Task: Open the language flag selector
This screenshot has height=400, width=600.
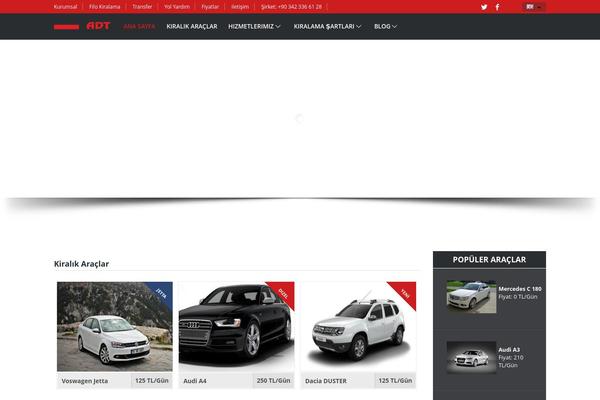Action: tap(534, 7)
